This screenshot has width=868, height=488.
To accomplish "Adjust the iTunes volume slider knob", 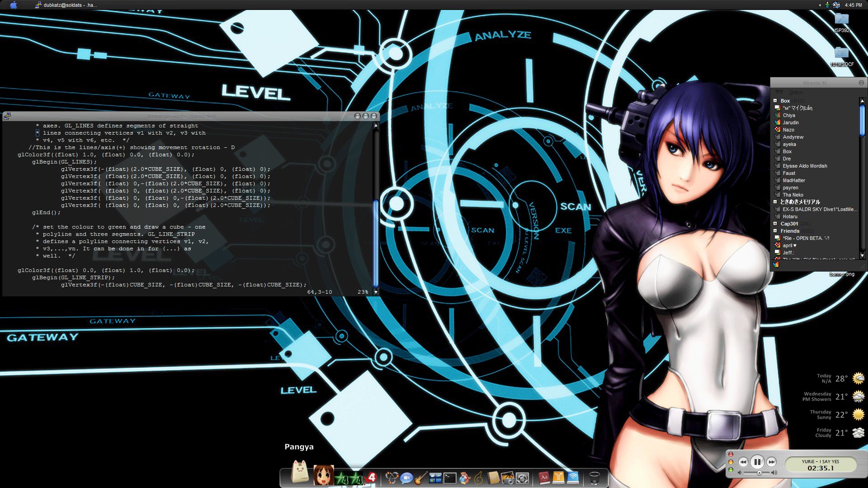I will pyautogui.click(x=759, y=473).
